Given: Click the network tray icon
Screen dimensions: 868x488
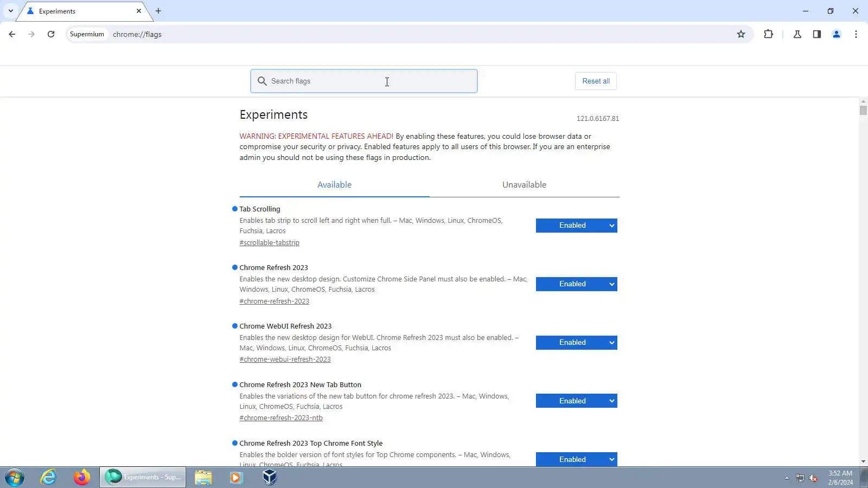Looking at the screenshot, I should tap(800, 478).
